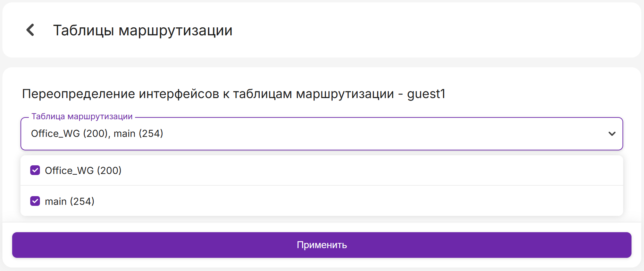Click the purple checkmark beside Office_WG
The image size is (644, 271).
click(35, 171)
